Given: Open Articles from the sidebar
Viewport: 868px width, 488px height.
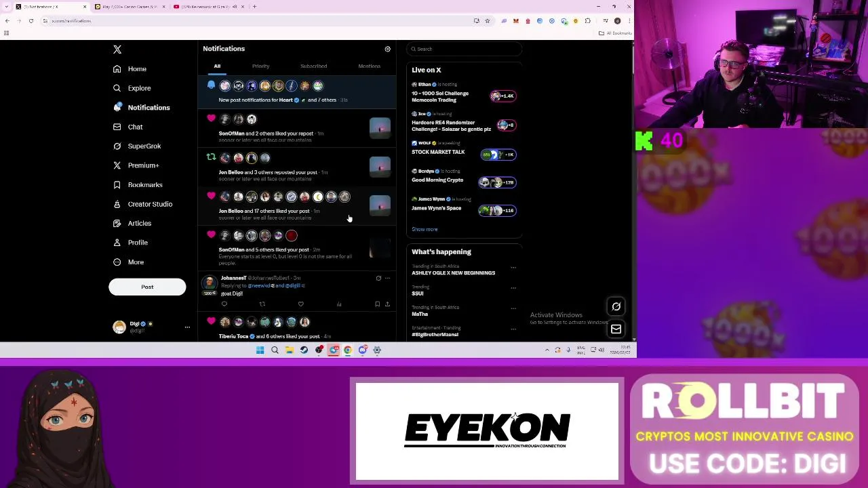Looking at the screenshot, I should [132, 223].
